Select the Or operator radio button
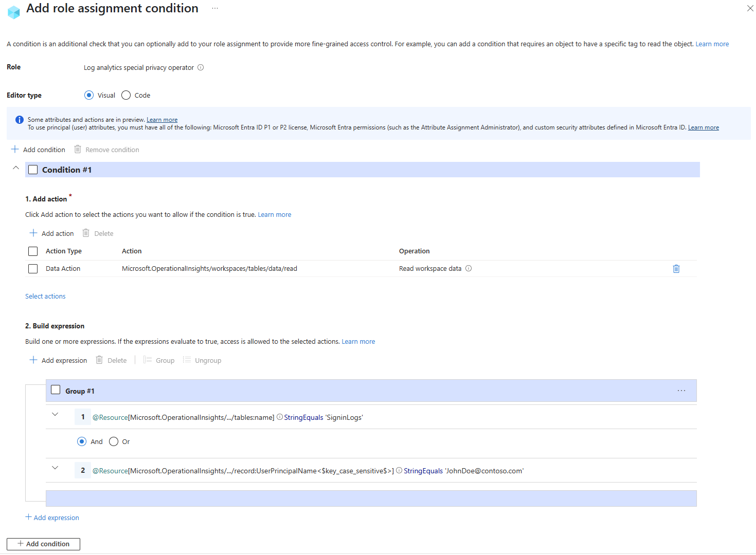The width and height of the screenshot is (756, 555). [x=114, y=441]
